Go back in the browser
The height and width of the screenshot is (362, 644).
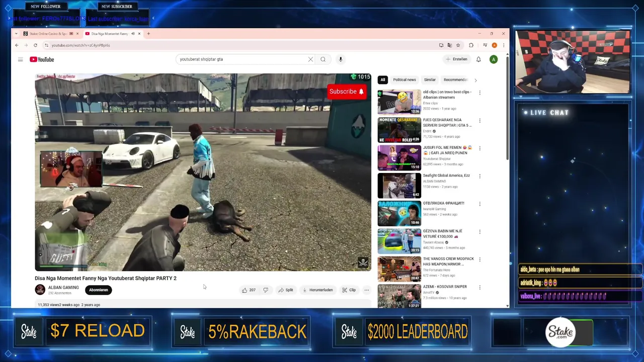pos(17,45)
